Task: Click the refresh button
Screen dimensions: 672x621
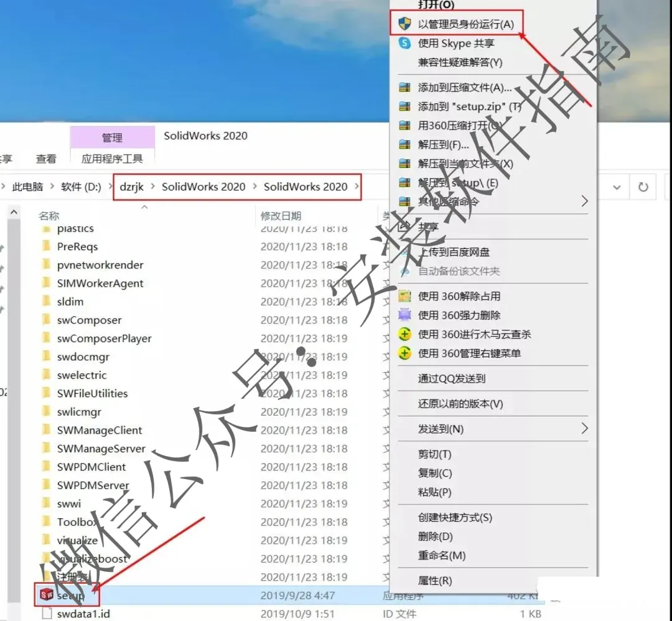Action: click(x=643, y=187)
